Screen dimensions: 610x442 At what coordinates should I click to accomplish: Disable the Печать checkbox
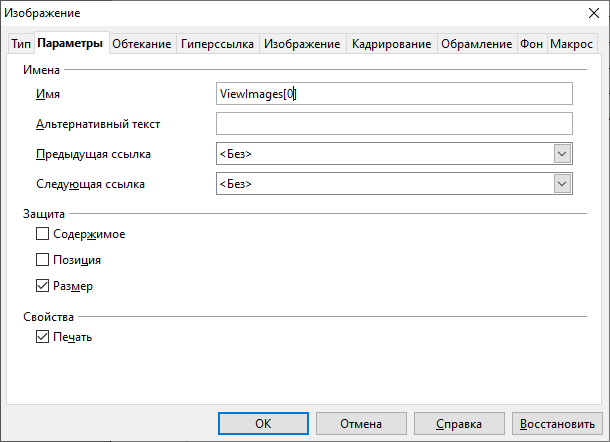pyautogui.click(x=42, y=337)
